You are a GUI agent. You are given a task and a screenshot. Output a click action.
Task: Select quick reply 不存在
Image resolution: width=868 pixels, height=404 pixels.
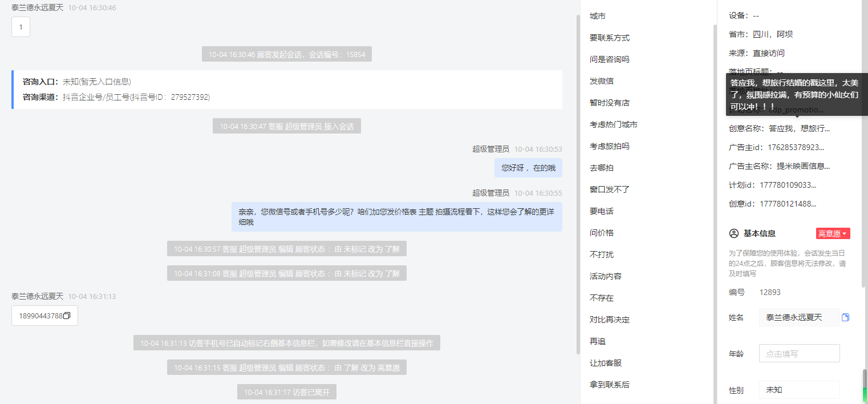point(602,298)
